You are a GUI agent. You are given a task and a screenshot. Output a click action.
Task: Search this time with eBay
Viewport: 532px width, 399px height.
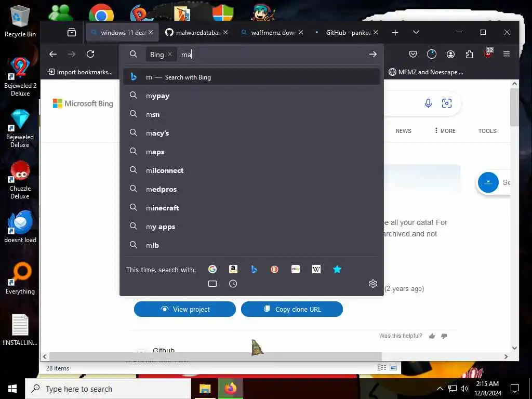coord(296,270)
